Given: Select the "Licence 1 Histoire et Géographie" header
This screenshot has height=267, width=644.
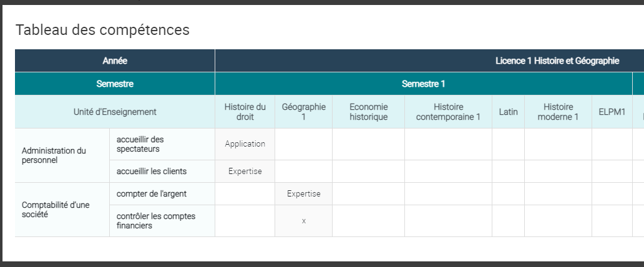Looking at the screenshot, I should pos(557,61).
